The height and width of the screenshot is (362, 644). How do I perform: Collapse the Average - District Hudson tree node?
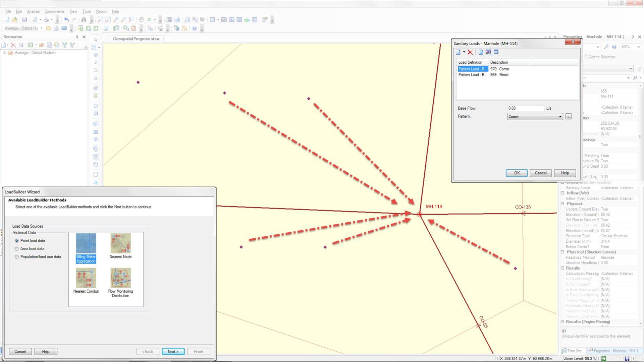[x=4, y=53]
